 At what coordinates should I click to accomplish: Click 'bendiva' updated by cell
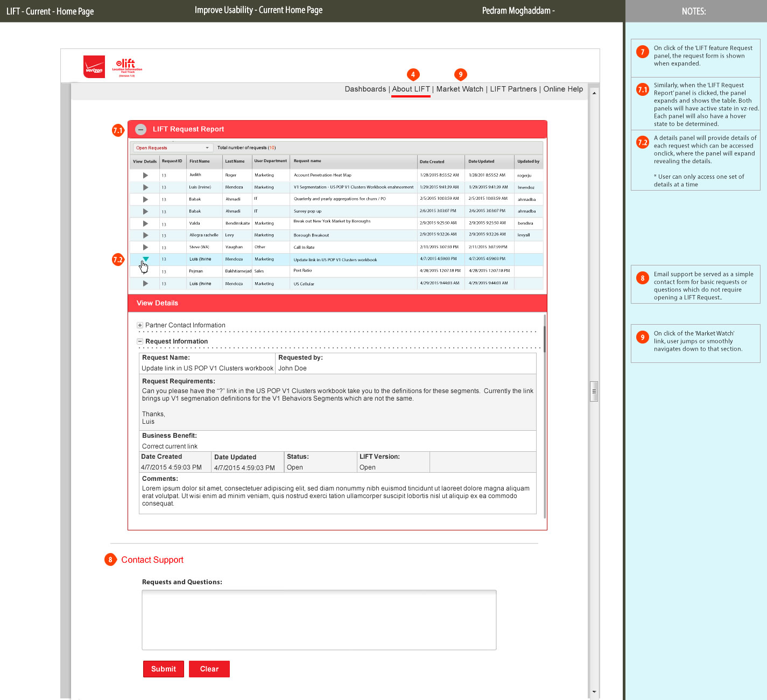click(525, 223)
